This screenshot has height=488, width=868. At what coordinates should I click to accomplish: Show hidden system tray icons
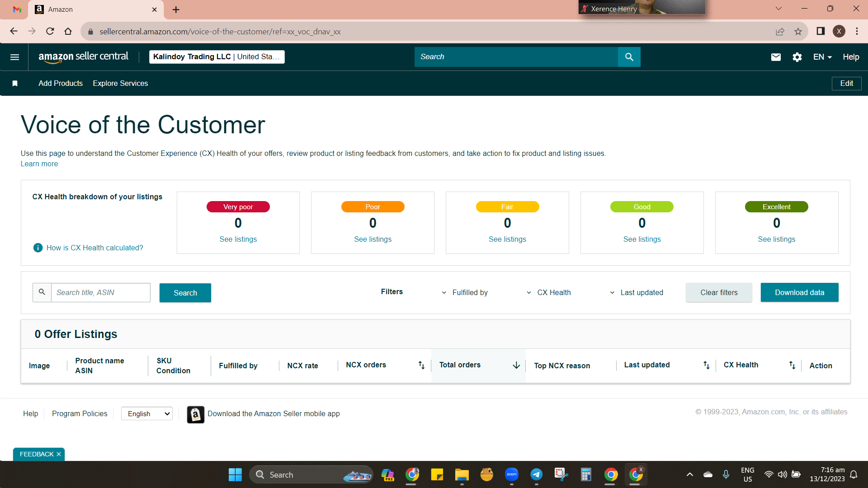point(689,474)
